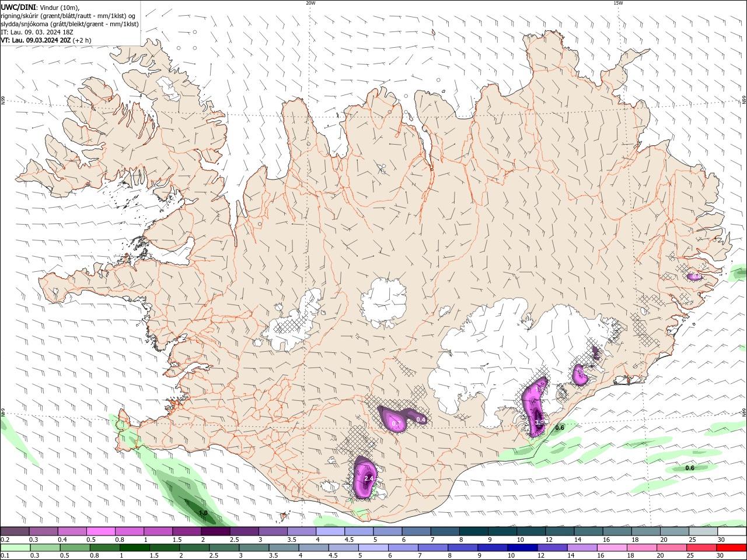
Task: Choose the darkest green rain swatch labeled 1
Action: click(135, 547)
